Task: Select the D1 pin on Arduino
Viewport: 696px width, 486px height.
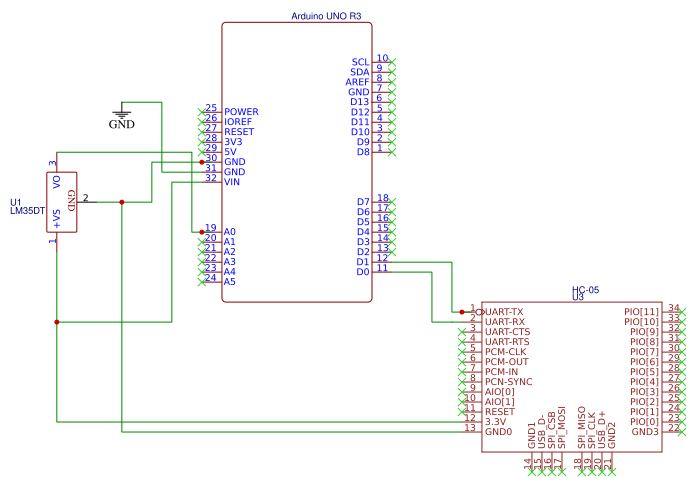Action: point(363,262)
